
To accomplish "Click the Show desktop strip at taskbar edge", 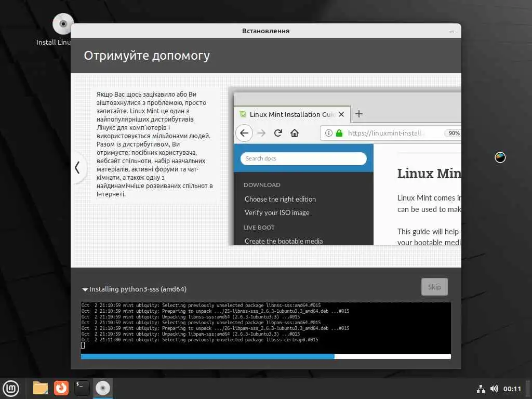I will (528, 388).
